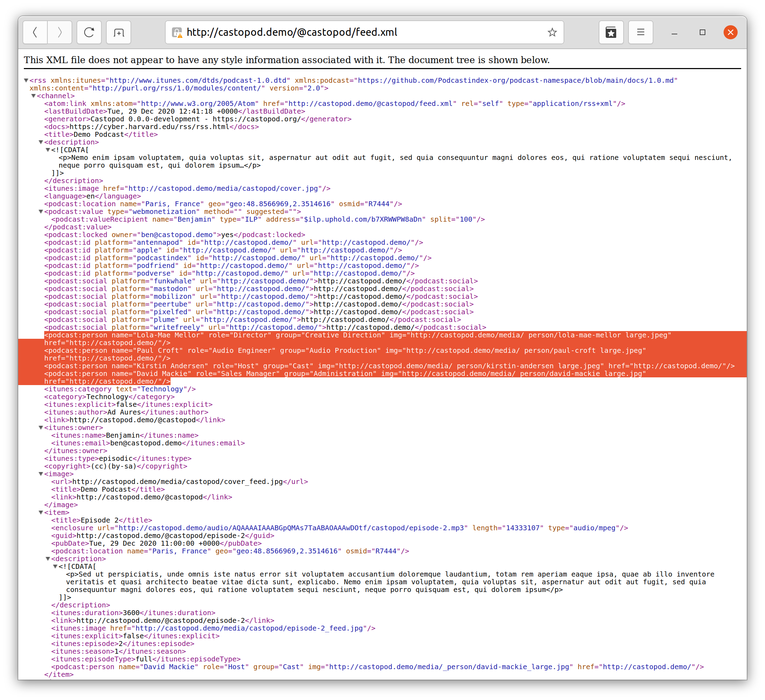Image resolution: width=765 pixels, height=700 pixels.
Task: Collapse the channel description CDATA block
Action: [48, 150]
